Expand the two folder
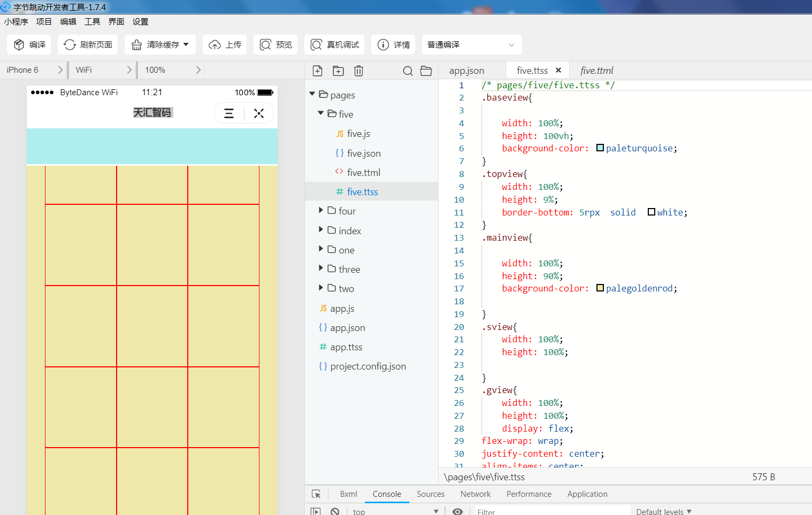 [x=321, y=288]
